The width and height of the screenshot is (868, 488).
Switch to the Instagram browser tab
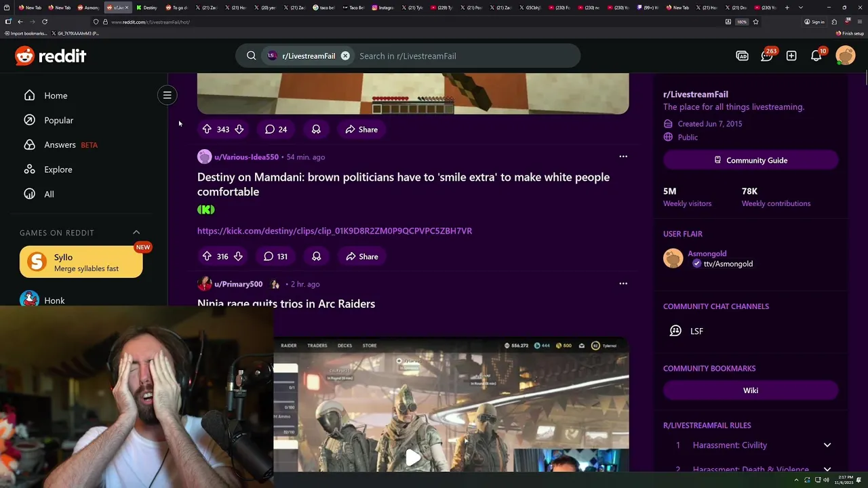[x=382, y=7]
